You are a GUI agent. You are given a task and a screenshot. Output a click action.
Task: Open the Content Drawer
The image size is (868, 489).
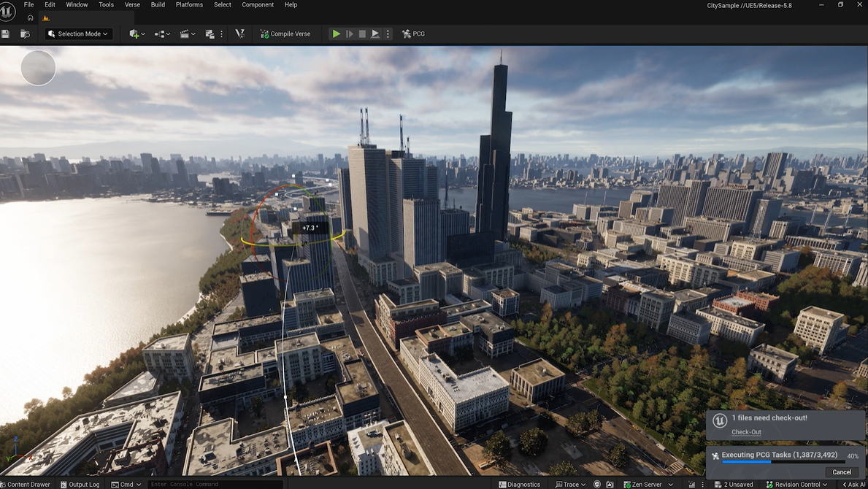[x=26, y=484]
